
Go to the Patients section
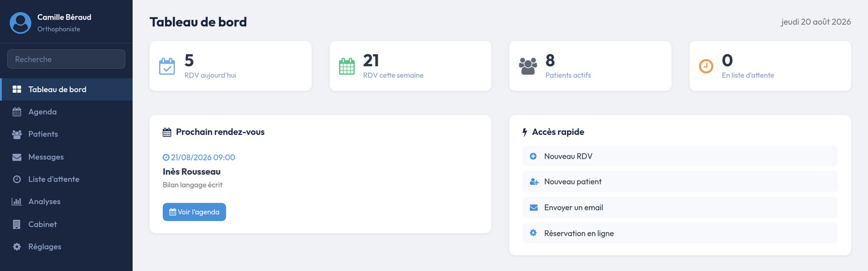[66, 134]
